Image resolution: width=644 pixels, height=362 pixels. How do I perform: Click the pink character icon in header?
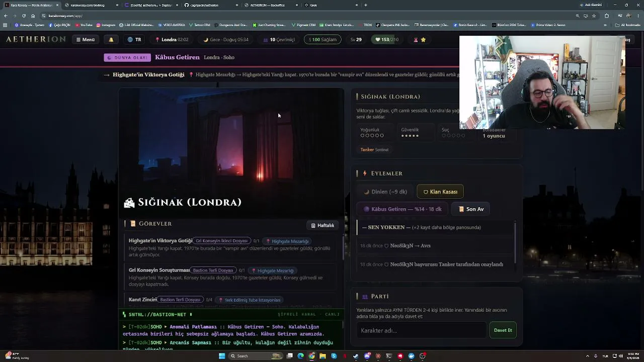point(416,40)
